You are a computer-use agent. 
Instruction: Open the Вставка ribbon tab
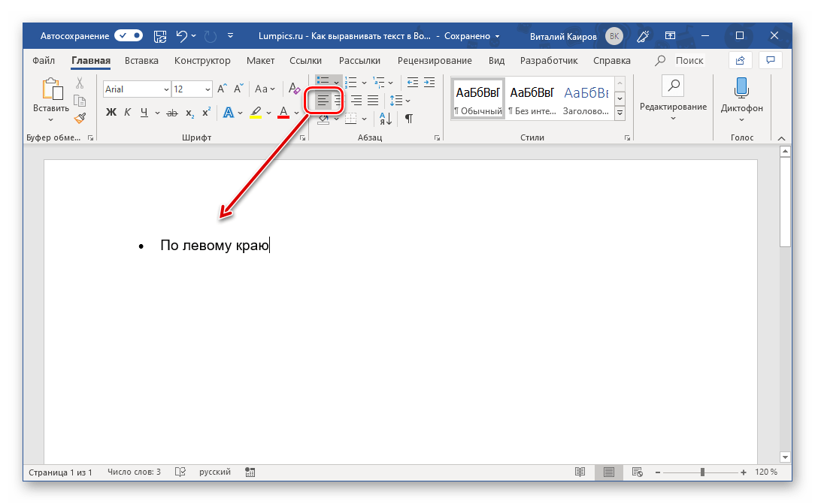point(141,60)
